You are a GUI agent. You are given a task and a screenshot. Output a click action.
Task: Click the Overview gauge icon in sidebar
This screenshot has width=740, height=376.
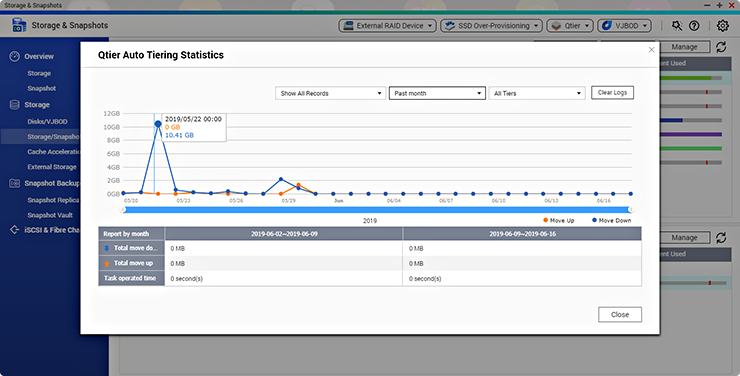point(15,56)
